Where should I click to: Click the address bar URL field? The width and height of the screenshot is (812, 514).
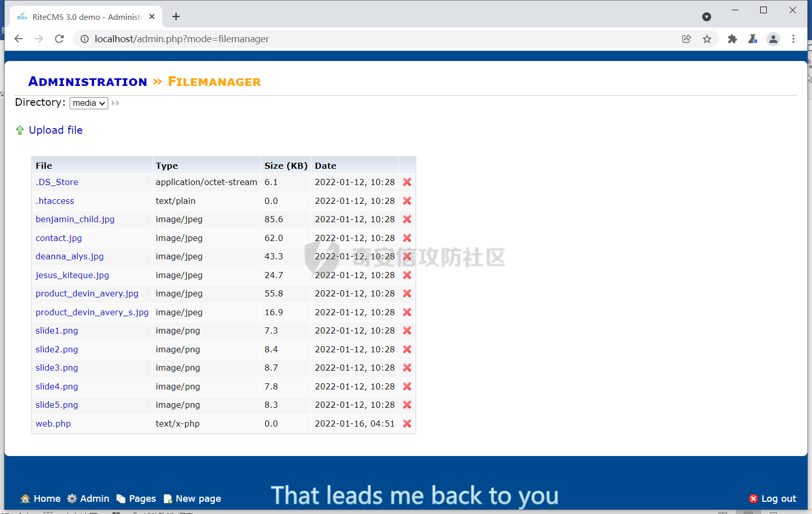(356, 39)
